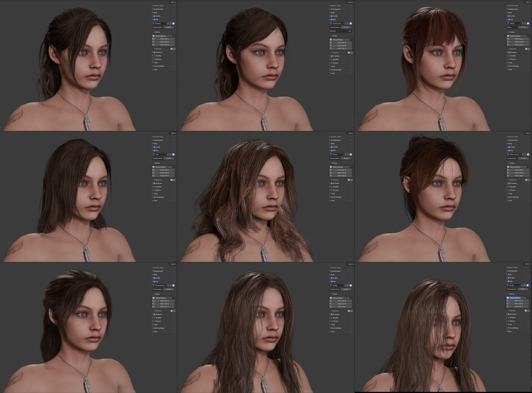Open Options menu above the Classic pon... panel
The height and width of the screenshot is (393, 532).
[x=351, y=2]
